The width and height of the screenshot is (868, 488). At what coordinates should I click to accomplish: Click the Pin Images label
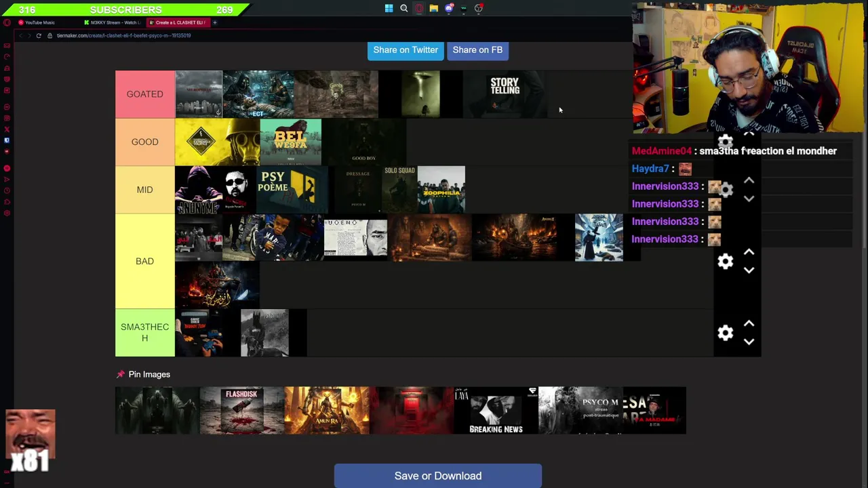click(x=149, y=374)
